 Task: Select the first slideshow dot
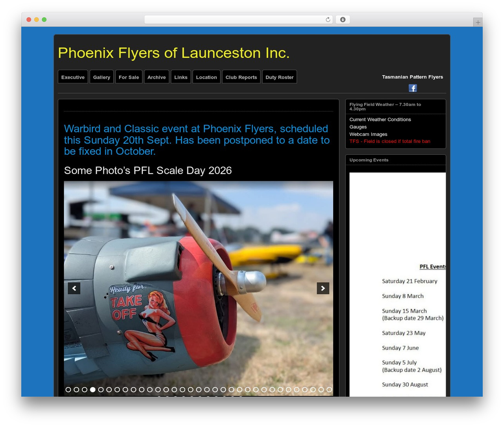click(x=68, y=390)
